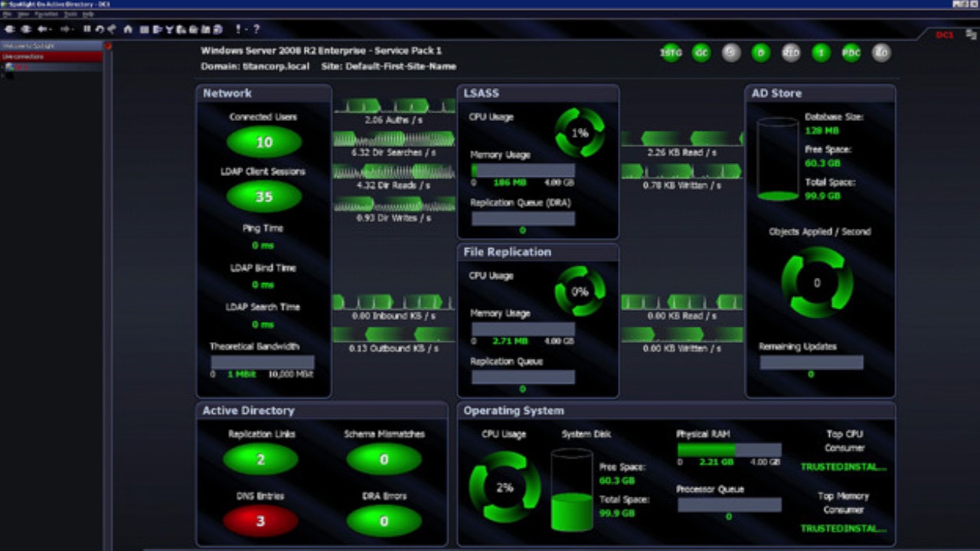Click the Active Directory panel header
This screenshot has width=980, height=551.
pos(322,411)
